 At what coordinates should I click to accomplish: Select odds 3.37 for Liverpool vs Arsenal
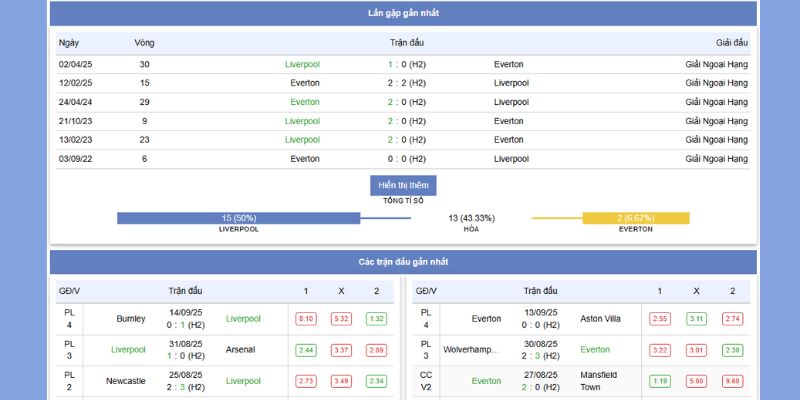(x=341, y=351)
